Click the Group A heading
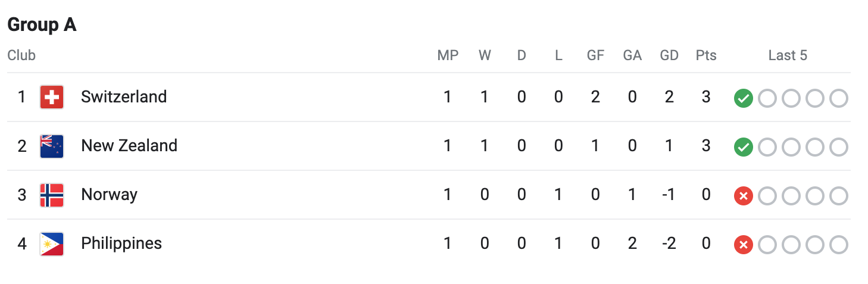This screenshot has width=868, height=284. pyautogui.click(x=42, y=25)
